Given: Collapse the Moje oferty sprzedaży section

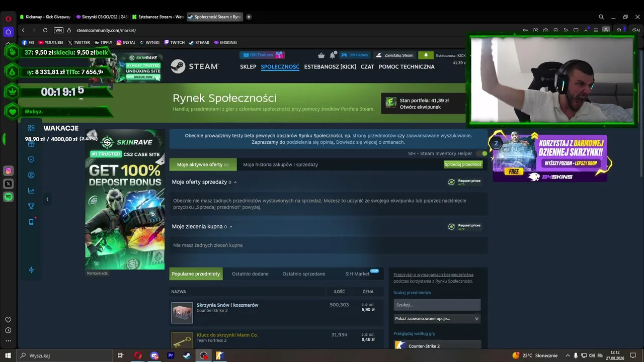Looking at the screenshot, I should tap(235, 182).
